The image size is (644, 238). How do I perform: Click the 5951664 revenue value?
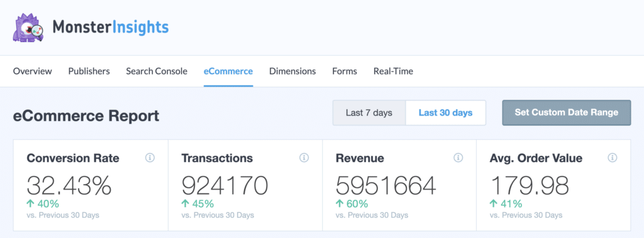click(386, 185)
